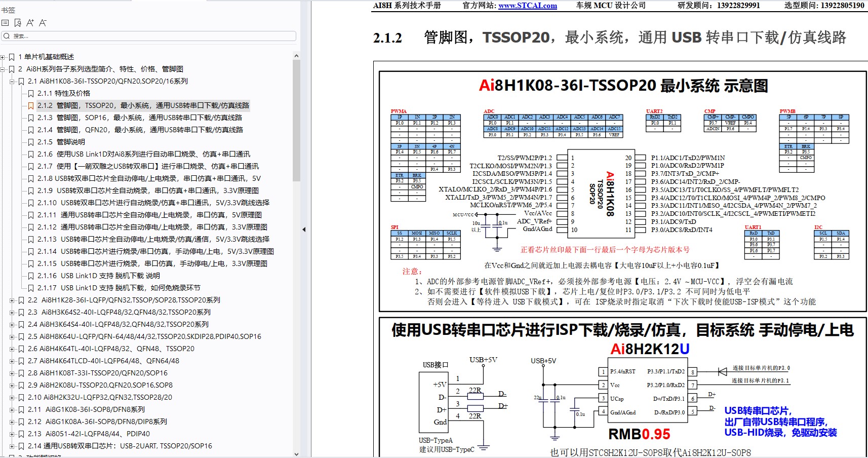This screenshot has width=868, height=458.
Task: Click the expand-all bookmarks list icon
Action: (x=5, y=23)
